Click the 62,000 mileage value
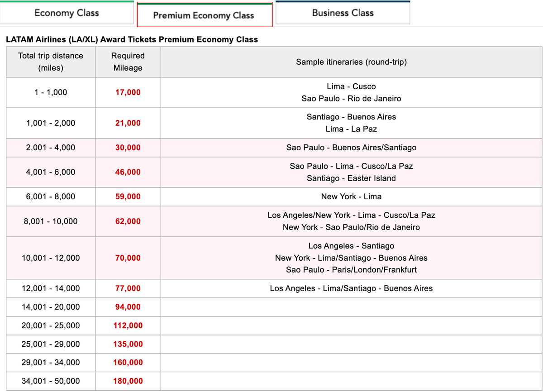Viewport: 543px width, 392px height. click(x=128, y=221)
